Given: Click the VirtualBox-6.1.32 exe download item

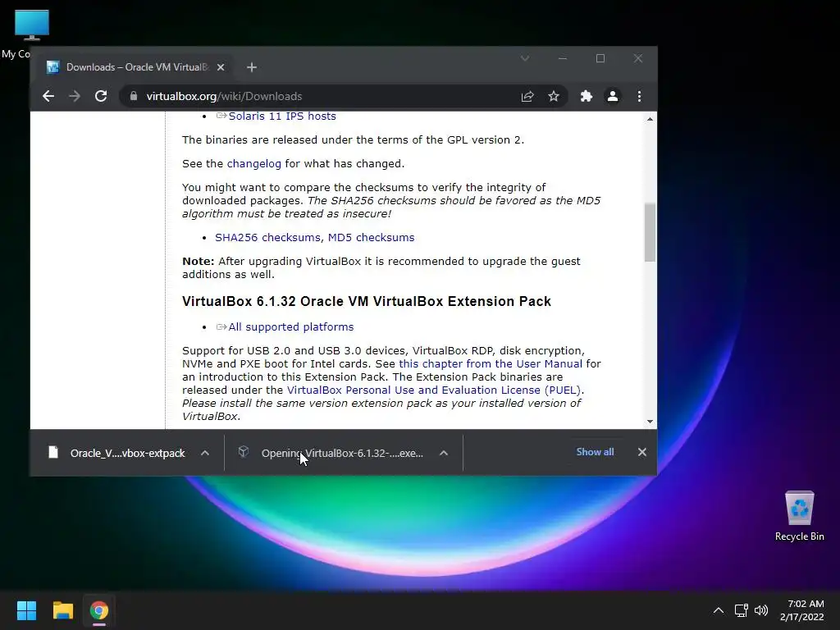Looking at the screenshot, I should pos(342,453).
